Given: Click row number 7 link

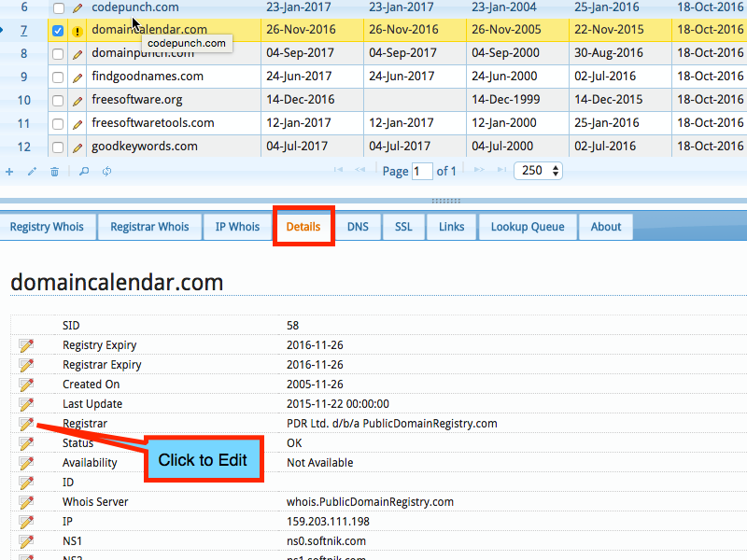Looking at the screenshot, I should pos(23,31).
